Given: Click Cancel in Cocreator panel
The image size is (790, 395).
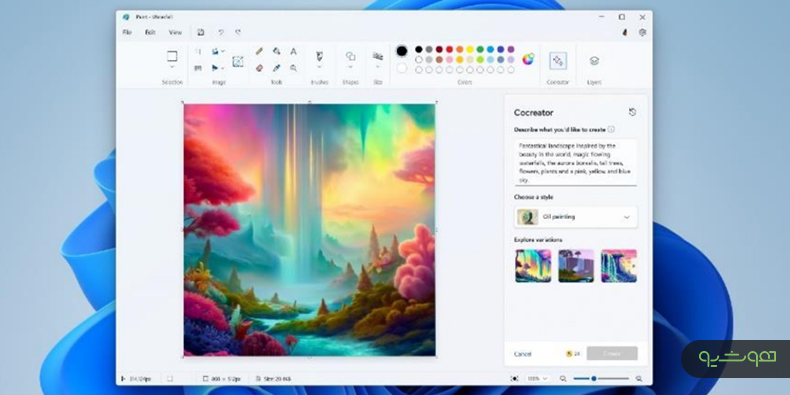Looking at the screenshot, I should tap(522, 354).
